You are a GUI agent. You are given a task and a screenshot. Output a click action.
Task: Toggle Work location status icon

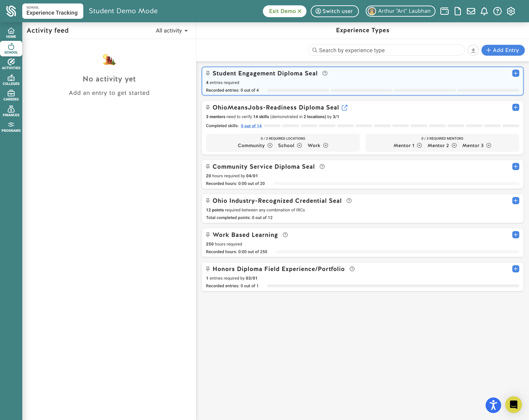coord(326,145)
